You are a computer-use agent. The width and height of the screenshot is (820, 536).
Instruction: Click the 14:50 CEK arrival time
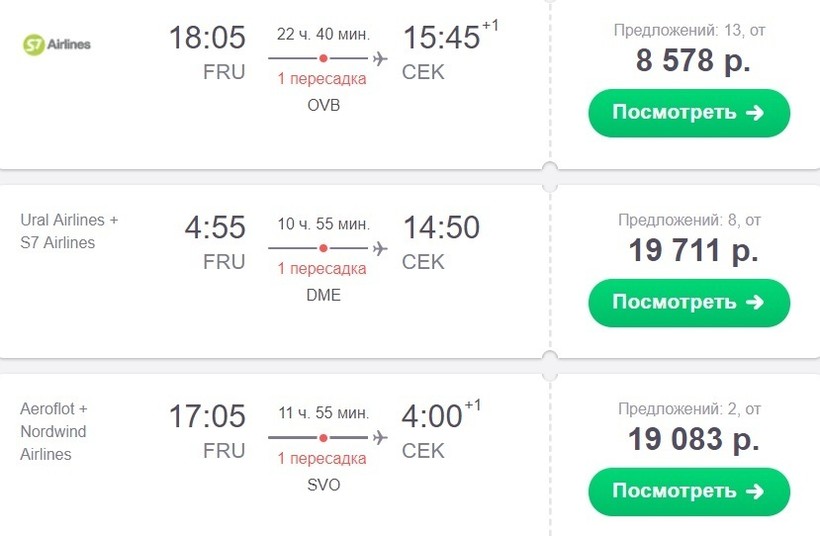(x=441, y=228)
